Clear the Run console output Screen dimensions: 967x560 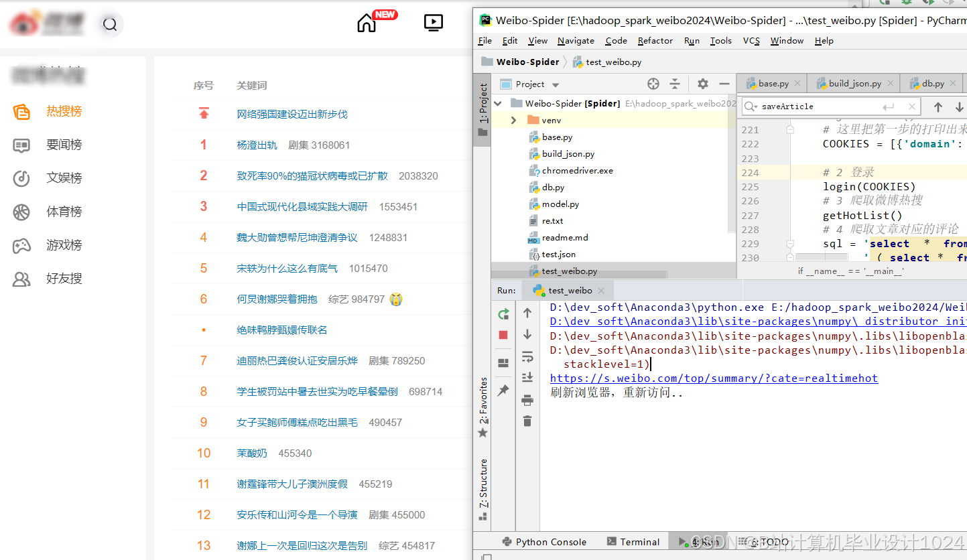(x=527, y=421)
